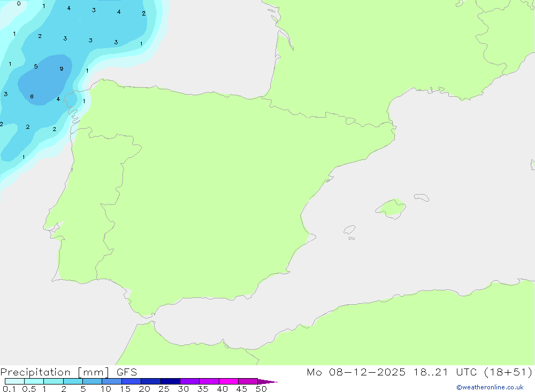Pick the 35–40 mm legend swatch

[x=209, y=381]
